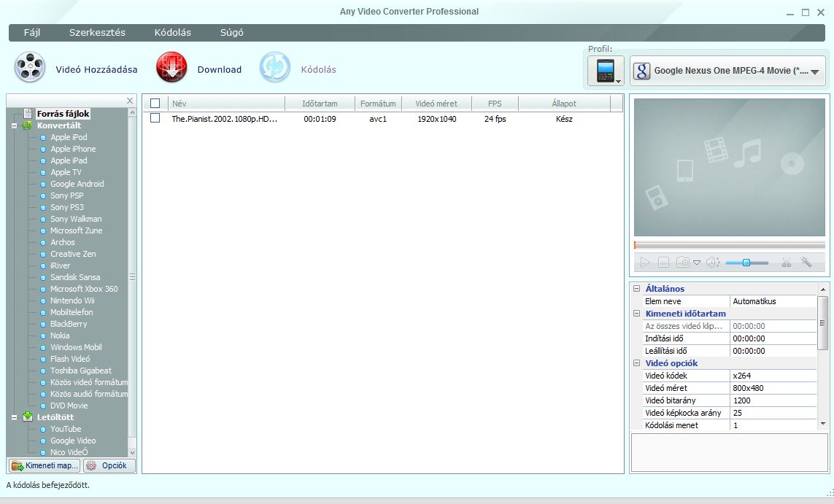Click the stop button in preview player
834x504 pixels.
663,262
